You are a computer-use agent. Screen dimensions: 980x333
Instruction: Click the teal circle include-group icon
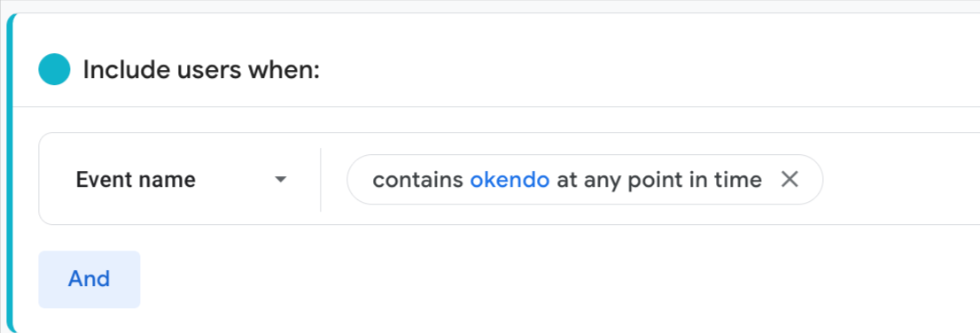54,69
